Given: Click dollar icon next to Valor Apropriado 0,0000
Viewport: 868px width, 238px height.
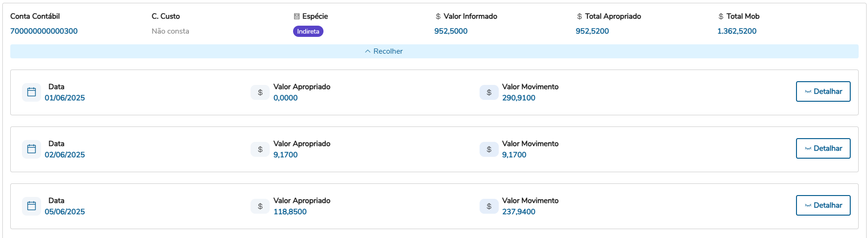Looking at the screenshot, I should coord(260,92).
